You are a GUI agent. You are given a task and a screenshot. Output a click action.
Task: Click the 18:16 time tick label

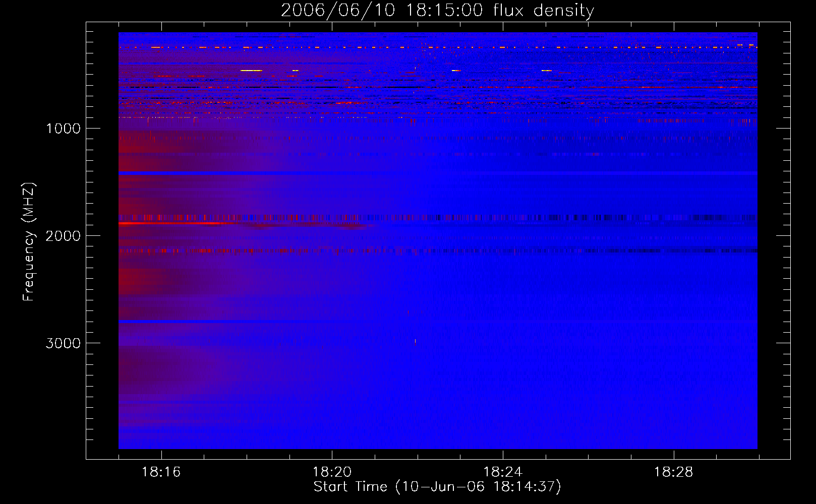[161, 472]
